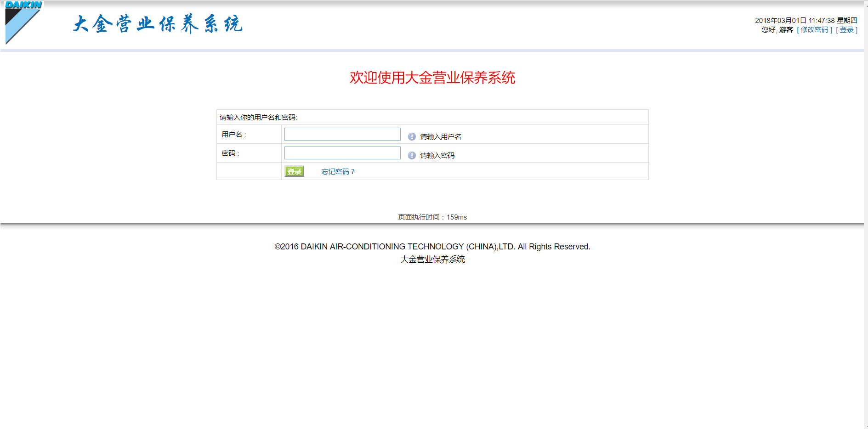The image size is (868, 429).
Task: Click the 您好, 游客 greeting text
Action: tap(777, 30)
